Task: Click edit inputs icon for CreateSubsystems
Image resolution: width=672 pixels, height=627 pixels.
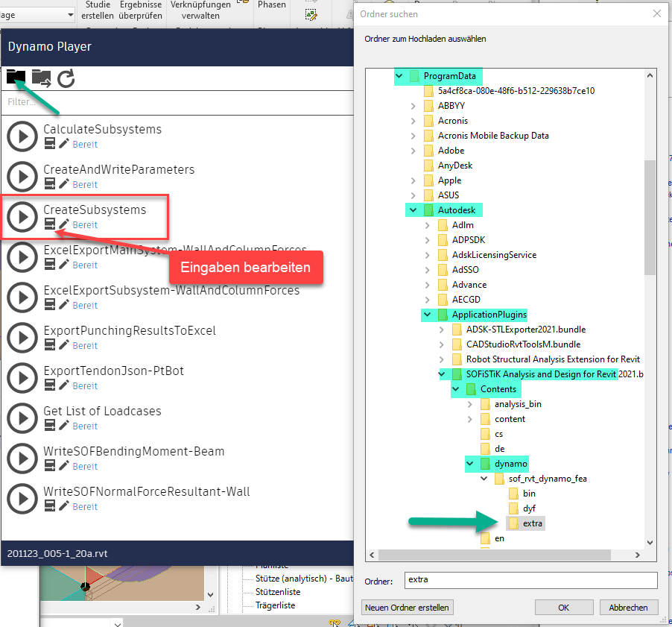Action: tap(50, 224)
